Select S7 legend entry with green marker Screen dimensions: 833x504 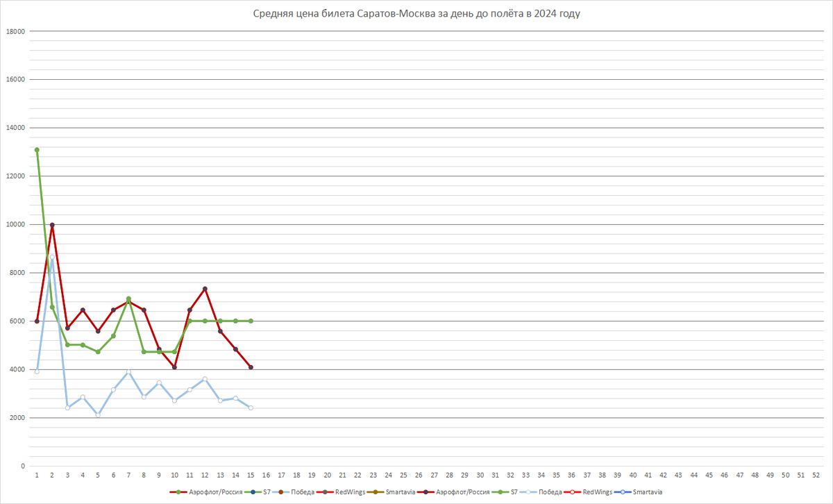click(x=506, y=492)
